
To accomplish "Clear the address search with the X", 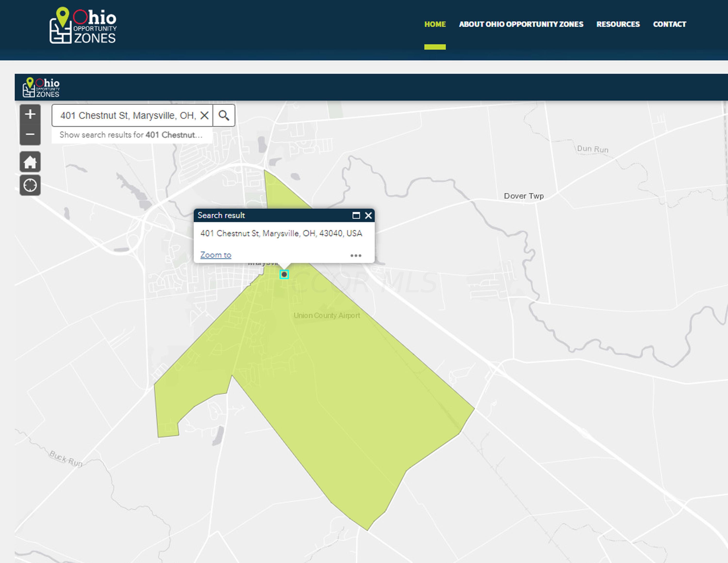I will pyautogui.click(x=204, y=115).
